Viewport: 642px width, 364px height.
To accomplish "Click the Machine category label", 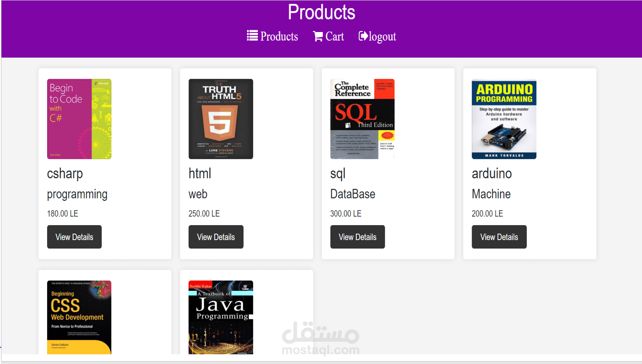I will 491,194.
